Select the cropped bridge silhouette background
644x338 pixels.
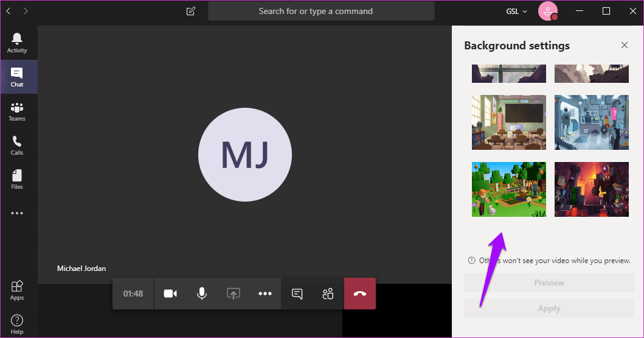(x=509, y=74)
